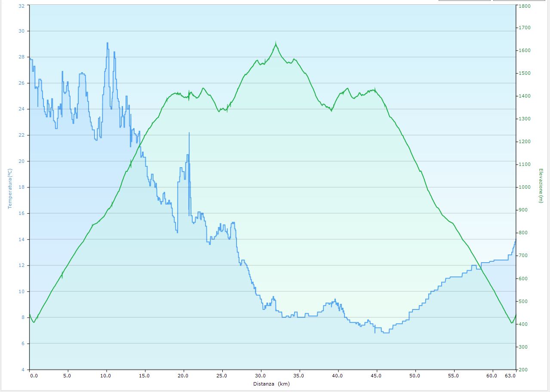Click the 63.0 distance tick label

[510, 376]
